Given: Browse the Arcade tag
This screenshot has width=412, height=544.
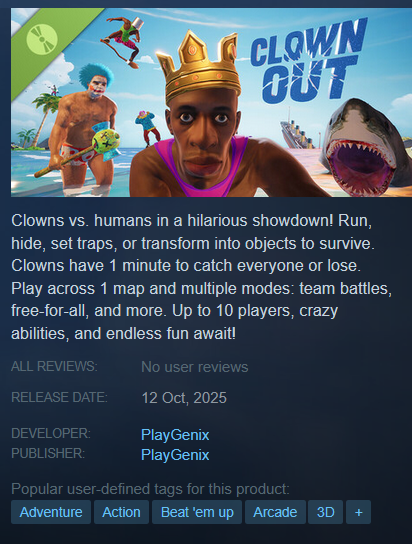Looking at the screenshot, I should [x=275, y=512].
